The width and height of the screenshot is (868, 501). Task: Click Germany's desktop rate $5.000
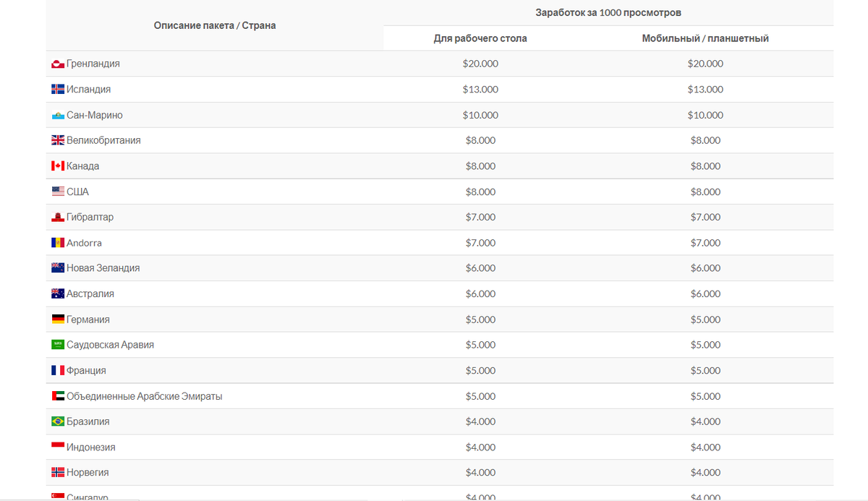[480, 320]
